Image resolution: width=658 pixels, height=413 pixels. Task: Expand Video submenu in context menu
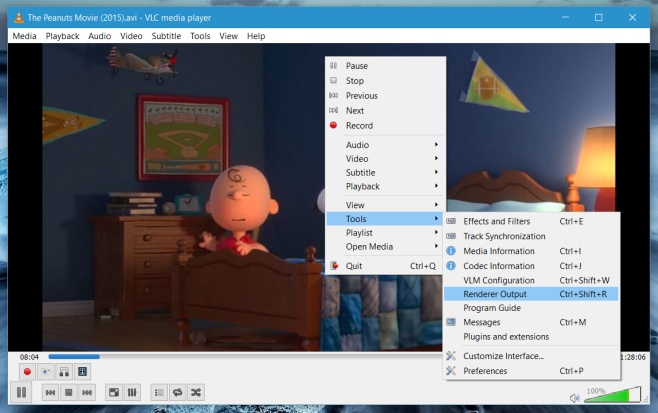pos(385,159)
